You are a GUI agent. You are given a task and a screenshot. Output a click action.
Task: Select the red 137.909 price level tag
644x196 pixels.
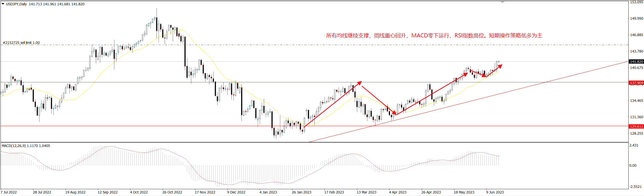(x=636, y=83)
